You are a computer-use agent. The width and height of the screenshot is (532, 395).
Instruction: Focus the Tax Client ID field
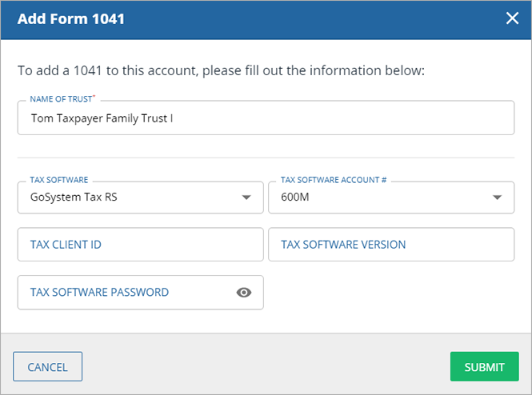point(140,245)
